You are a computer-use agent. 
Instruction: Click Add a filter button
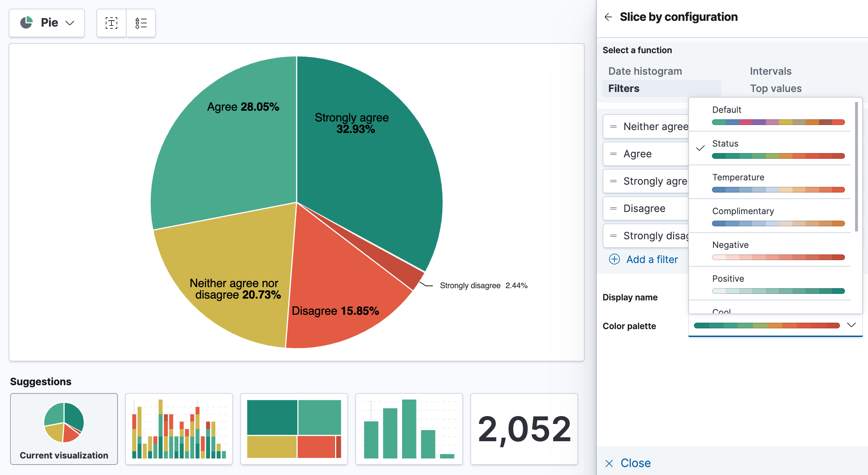(x=644, y=259)
